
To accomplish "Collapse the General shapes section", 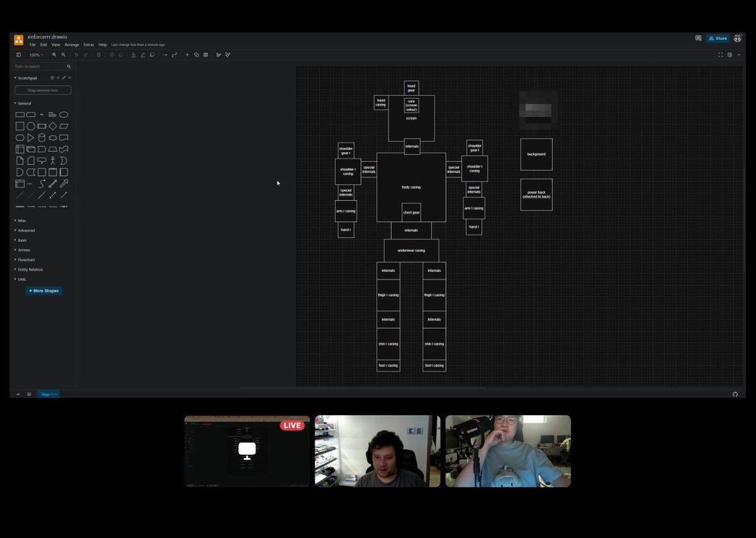I will pos(23,103).
